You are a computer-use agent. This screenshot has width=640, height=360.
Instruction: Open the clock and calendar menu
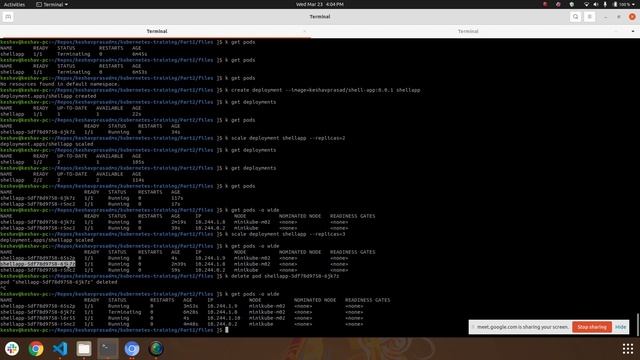(320, 4)
